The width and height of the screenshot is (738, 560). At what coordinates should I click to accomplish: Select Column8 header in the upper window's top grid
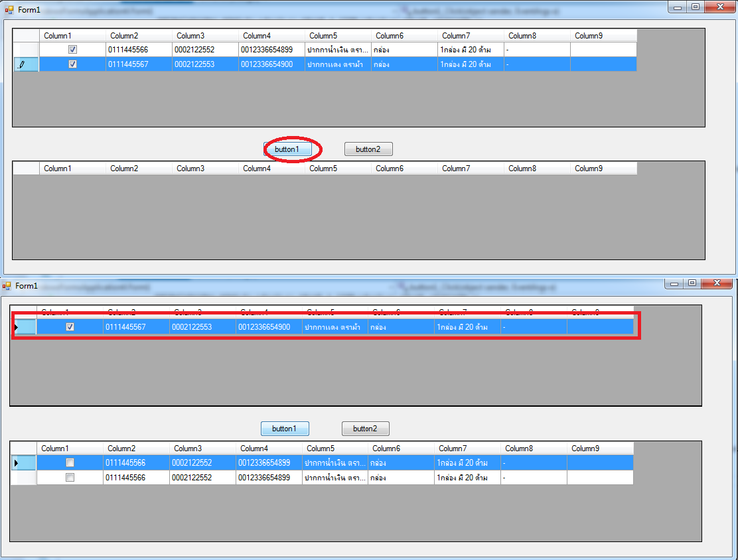(537, 36)
